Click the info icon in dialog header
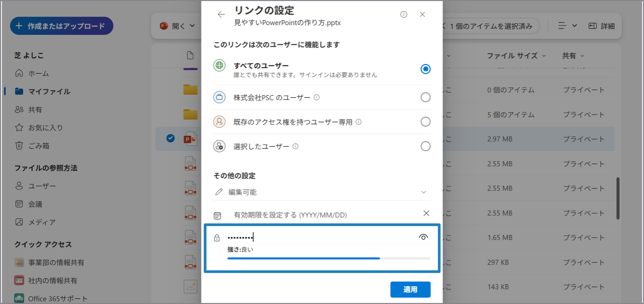The image size is (644, 304). pyautogui.click(x=404, y=14)
